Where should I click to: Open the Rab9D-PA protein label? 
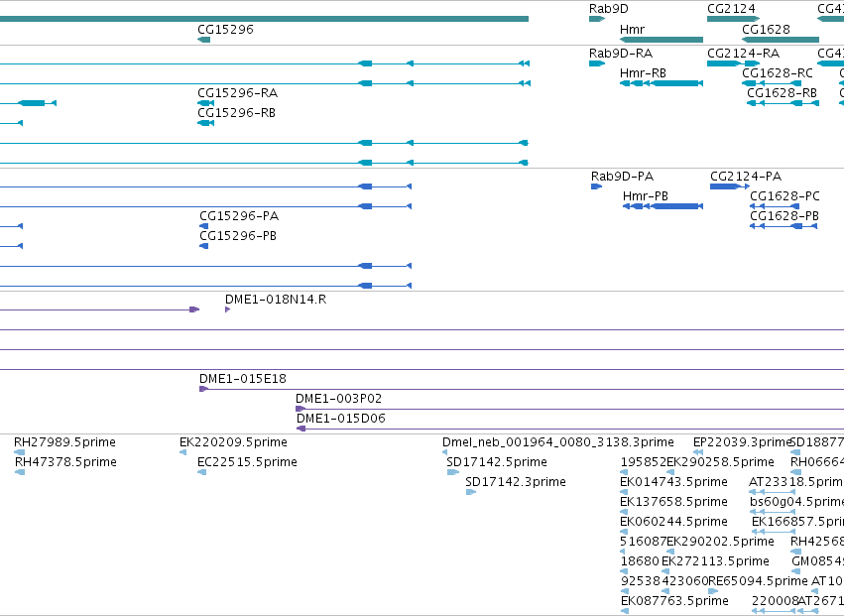[x=622, y=177]
